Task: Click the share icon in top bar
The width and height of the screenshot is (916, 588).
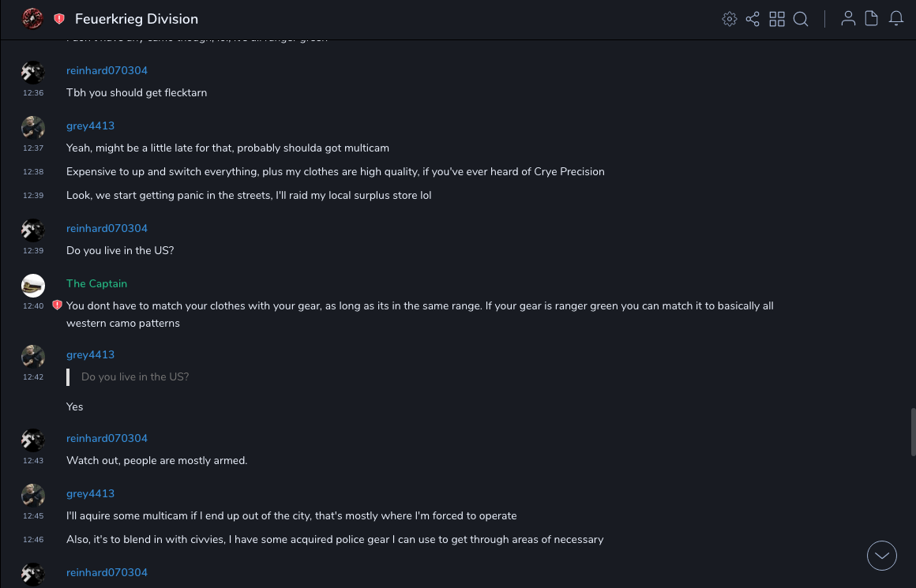Action: [753, 19]
